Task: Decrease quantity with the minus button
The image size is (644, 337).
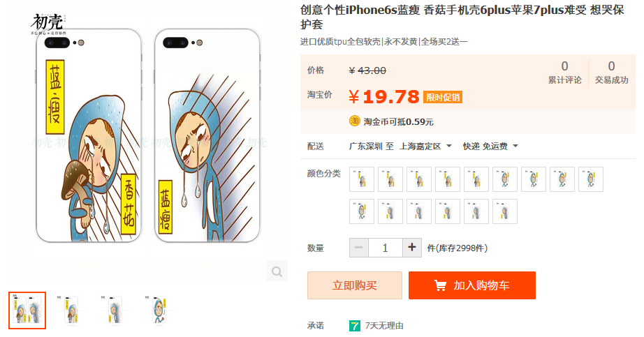Action: pos(359,248)
